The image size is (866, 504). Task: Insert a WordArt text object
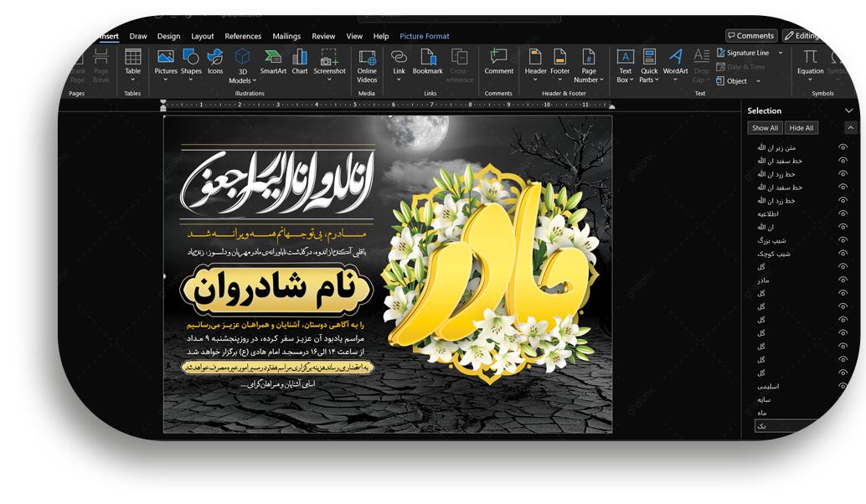675,58
